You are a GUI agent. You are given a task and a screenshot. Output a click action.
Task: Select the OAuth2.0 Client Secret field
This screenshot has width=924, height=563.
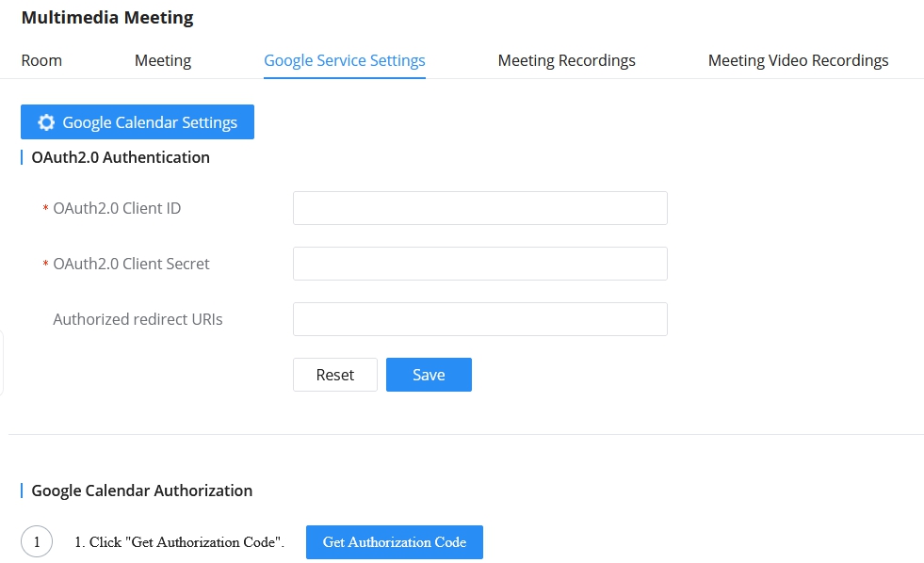479,264
